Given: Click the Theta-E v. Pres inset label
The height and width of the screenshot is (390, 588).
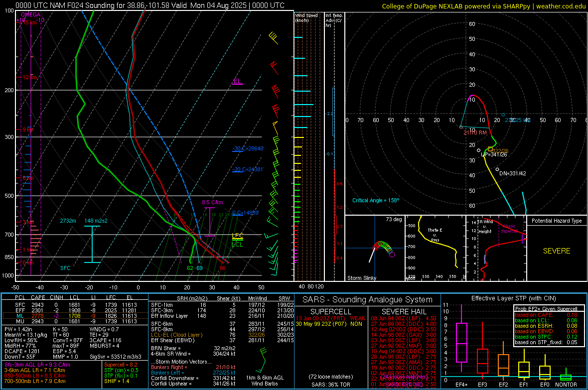Looking at the screenshot, I should 435,235.
